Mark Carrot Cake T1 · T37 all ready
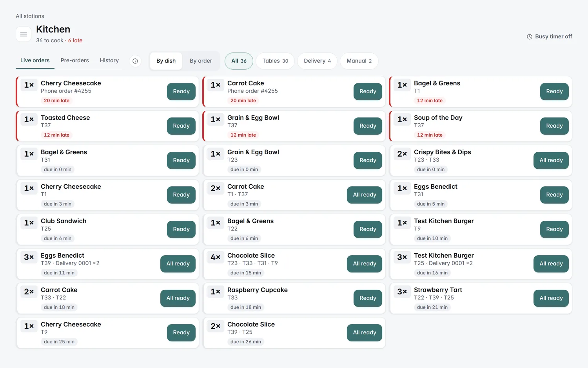 click(364, 195)
